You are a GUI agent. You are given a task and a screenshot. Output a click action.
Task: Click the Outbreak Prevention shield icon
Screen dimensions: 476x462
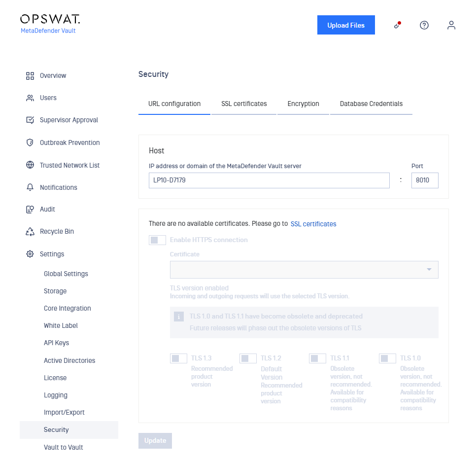pos(30,142)
